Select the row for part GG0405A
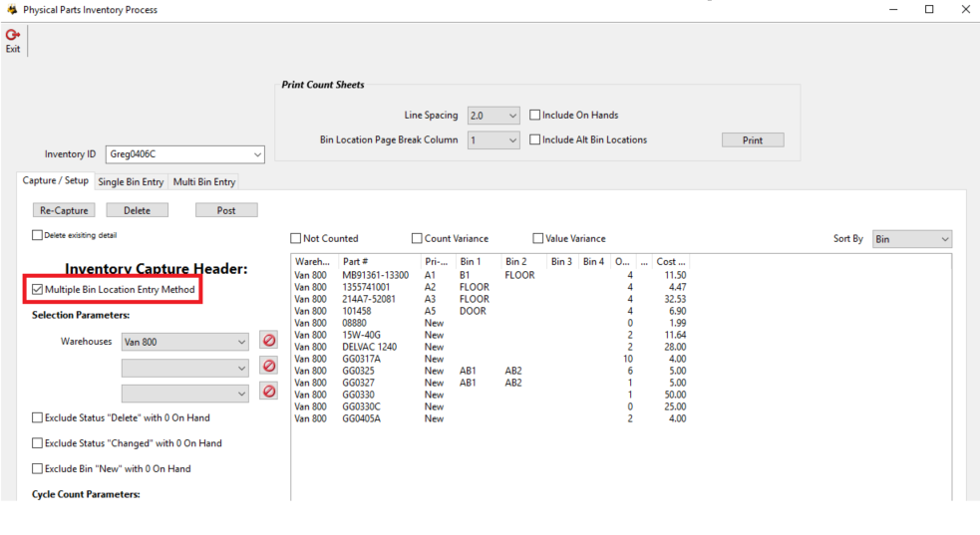 [x=490, y=418]
